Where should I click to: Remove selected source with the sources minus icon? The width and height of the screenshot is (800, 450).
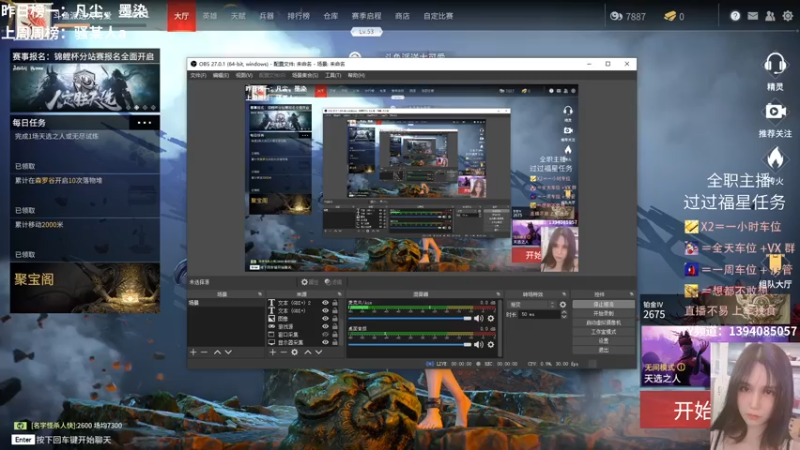pos(283,352)
